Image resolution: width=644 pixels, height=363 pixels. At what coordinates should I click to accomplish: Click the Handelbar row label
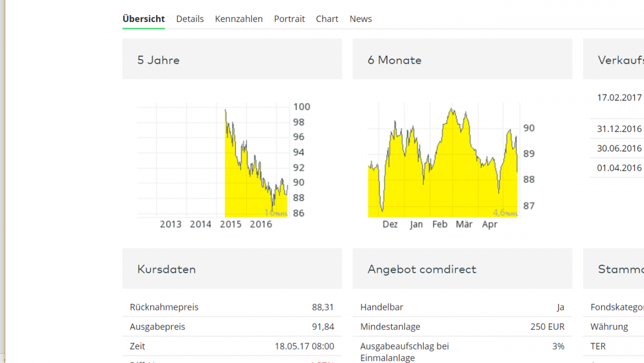click(x=382, y=307)
